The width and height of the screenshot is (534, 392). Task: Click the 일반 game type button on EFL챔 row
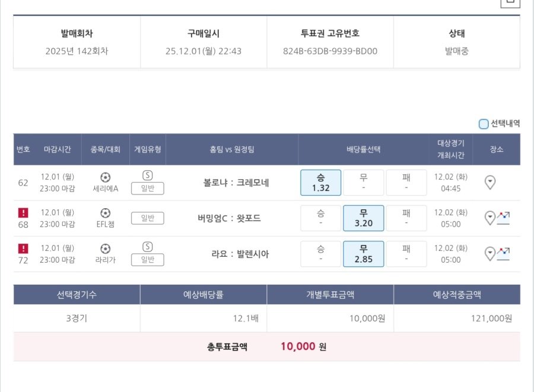(x=147, y=218)
